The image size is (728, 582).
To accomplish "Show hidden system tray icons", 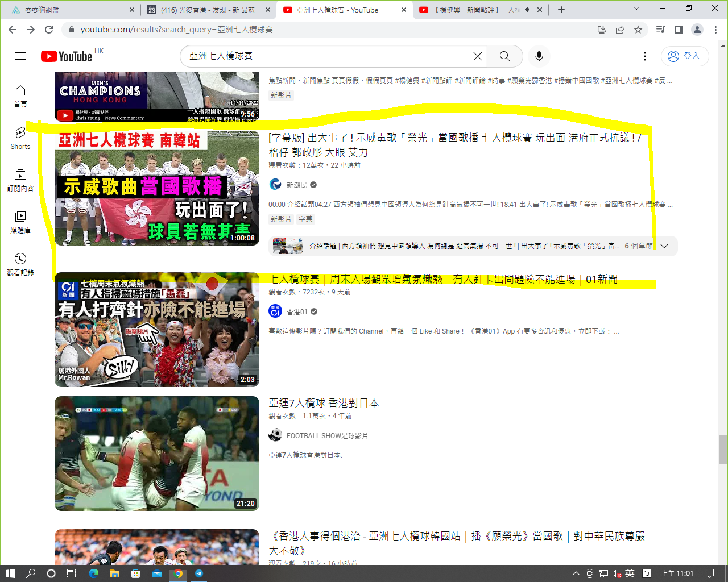I will pyautogui.click(x=576, y=573).
